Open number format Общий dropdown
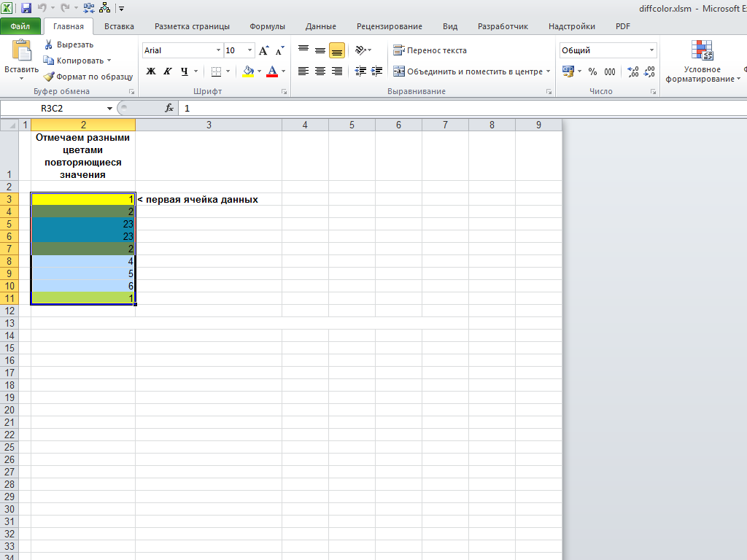 651,50
